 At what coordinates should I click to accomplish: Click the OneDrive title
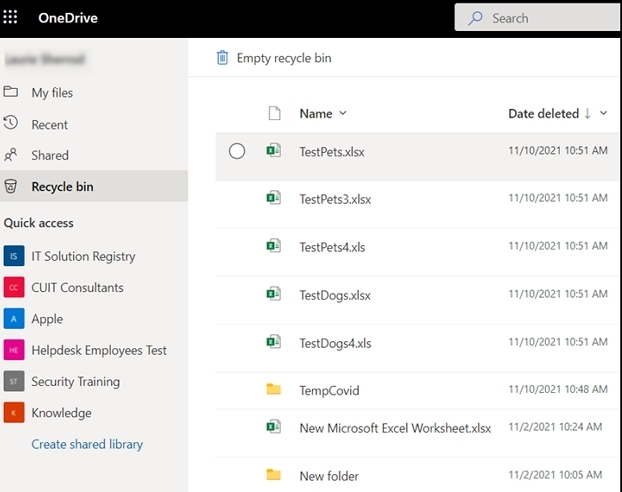tap(68, 18)
